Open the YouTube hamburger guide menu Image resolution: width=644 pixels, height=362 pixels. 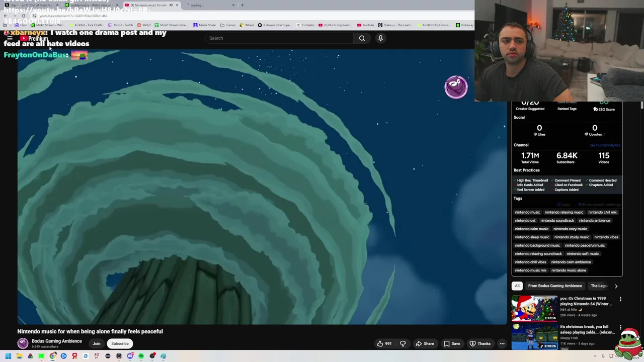9,38
